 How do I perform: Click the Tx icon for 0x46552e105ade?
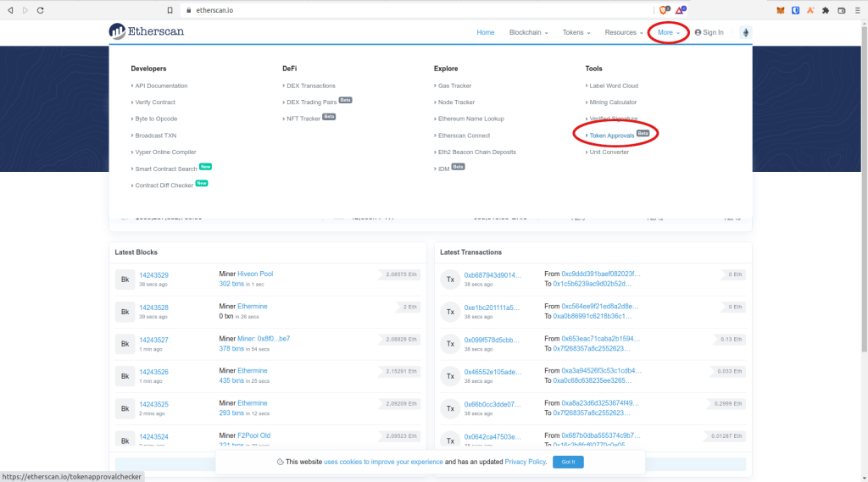(x=451, y=376)
